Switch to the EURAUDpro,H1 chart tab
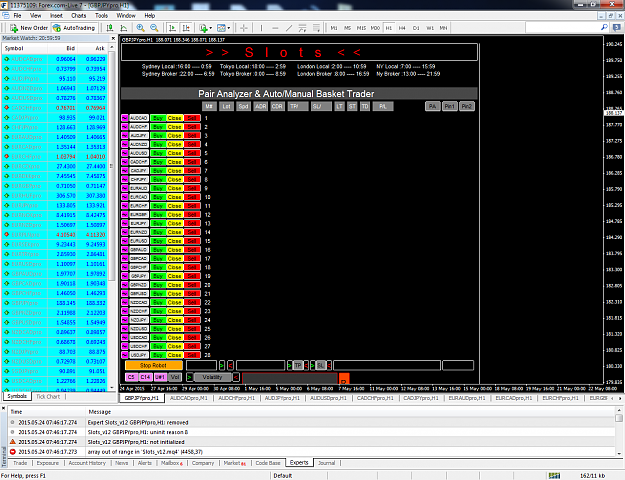Image resolution: width=625 pixels, height=480 pixels. [467, 398]
